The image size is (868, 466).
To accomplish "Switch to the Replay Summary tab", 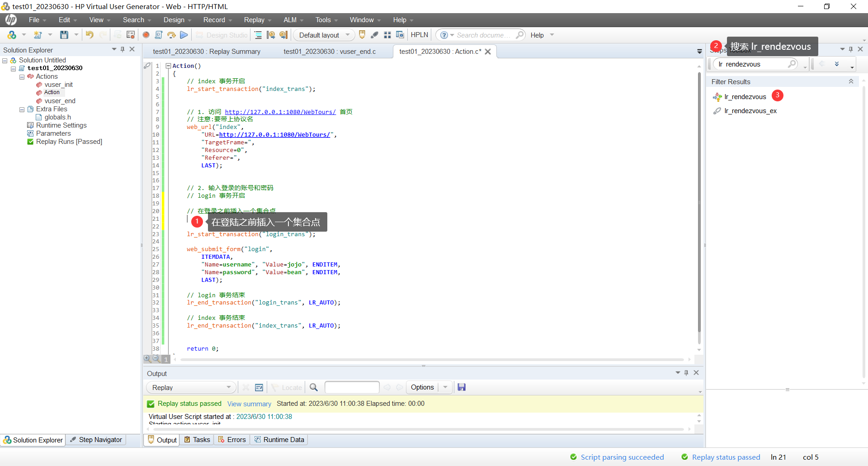I will click(207, 52).
